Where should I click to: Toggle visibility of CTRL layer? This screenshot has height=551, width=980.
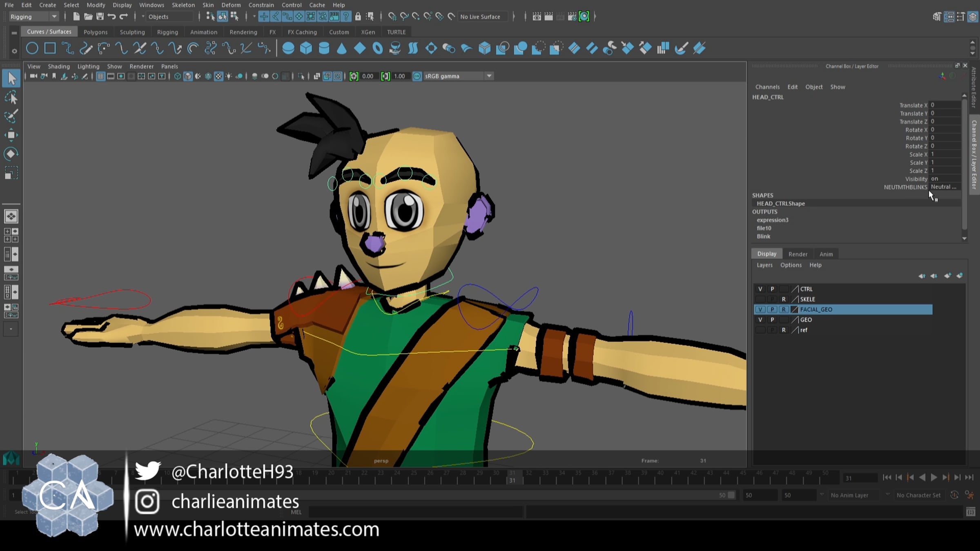760,289
